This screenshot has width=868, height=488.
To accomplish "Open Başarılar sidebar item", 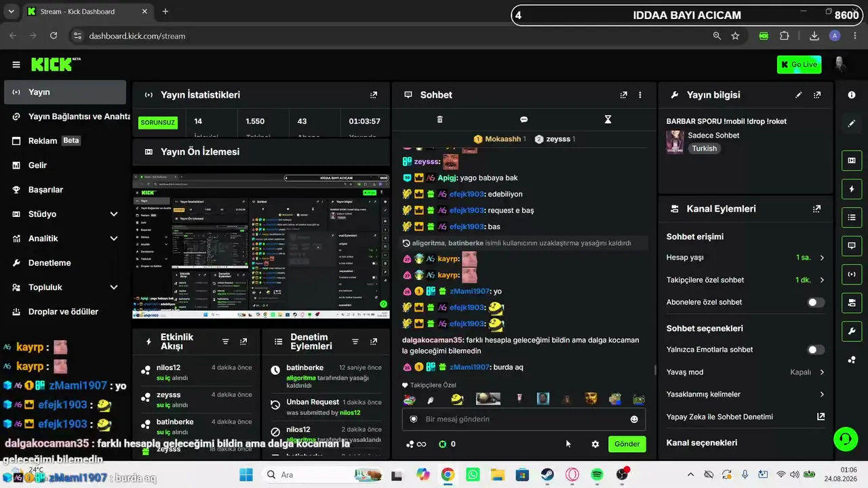I will 65,190.
